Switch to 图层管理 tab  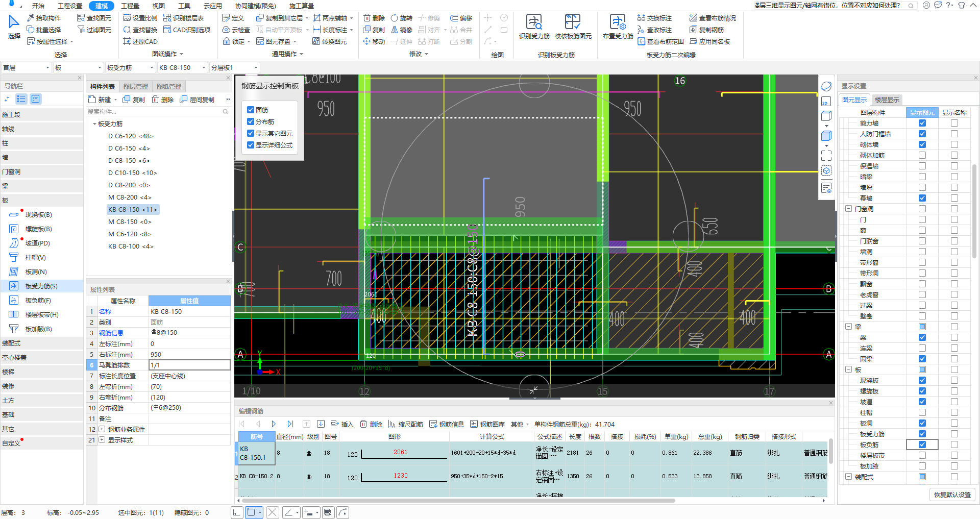click(136, 86)
